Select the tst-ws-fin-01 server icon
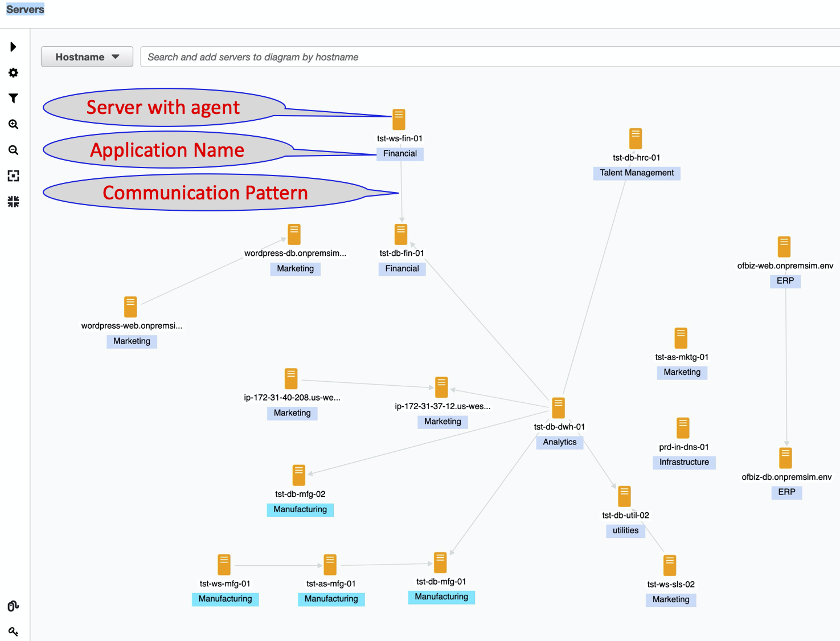840x641 pixels. point(399,119)
